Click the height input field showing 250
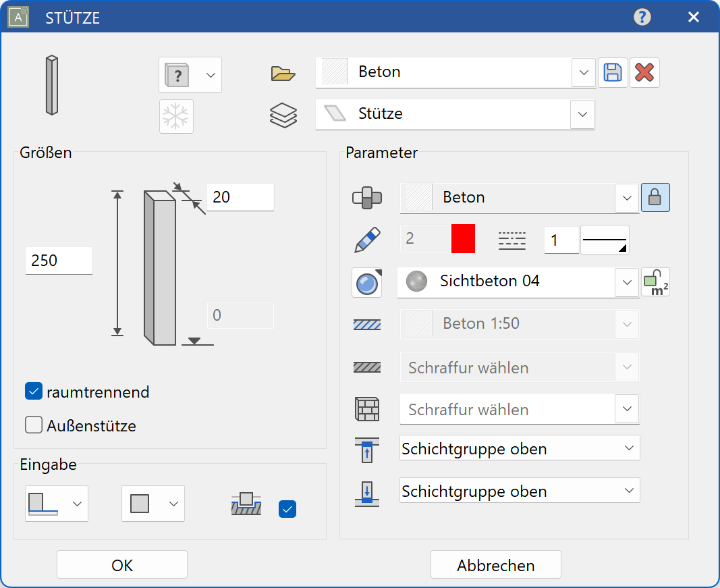The image size is (720, 588). click(58, 261)
